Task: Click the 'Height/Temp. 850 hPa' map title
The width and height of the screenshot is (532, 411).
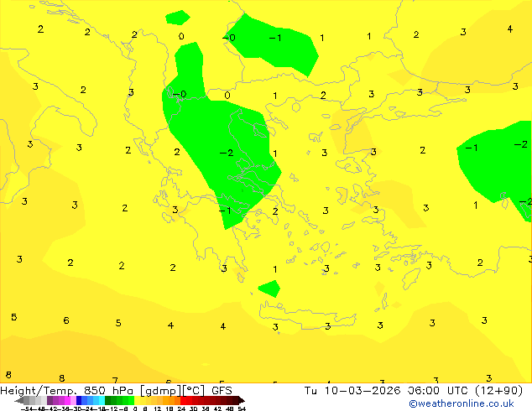Action: click(x=68, y=391)
